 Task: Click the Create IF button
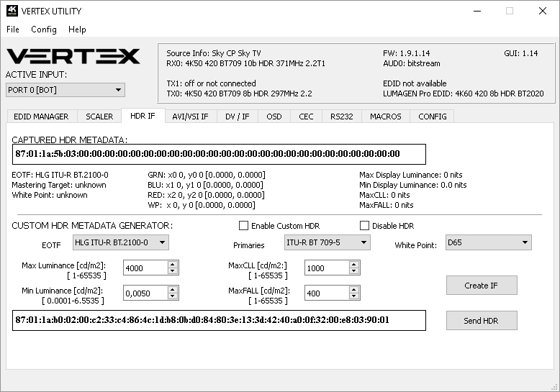point(482,286)
